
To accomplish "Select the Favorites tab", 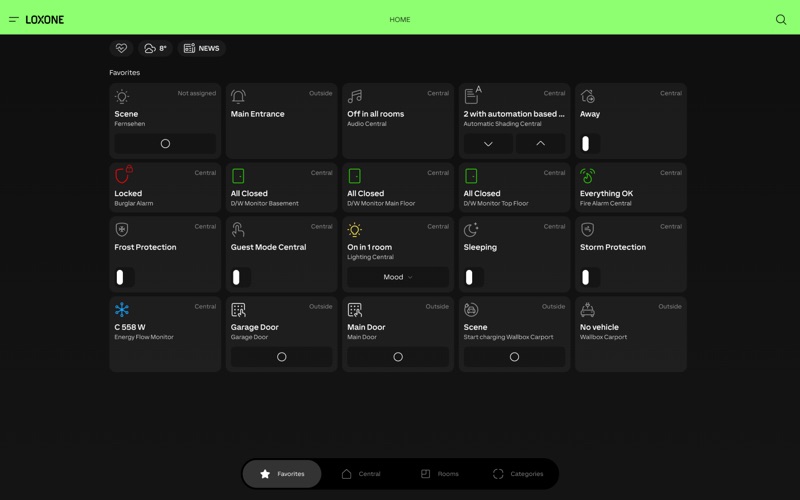I will [x=282, y=474].
